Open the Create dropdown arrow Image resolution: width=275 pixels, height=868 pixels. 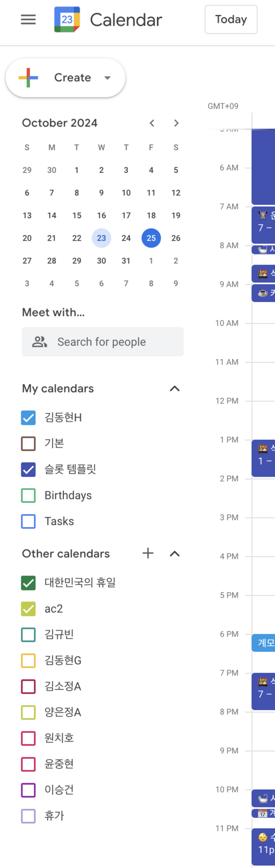coord(107,78)
